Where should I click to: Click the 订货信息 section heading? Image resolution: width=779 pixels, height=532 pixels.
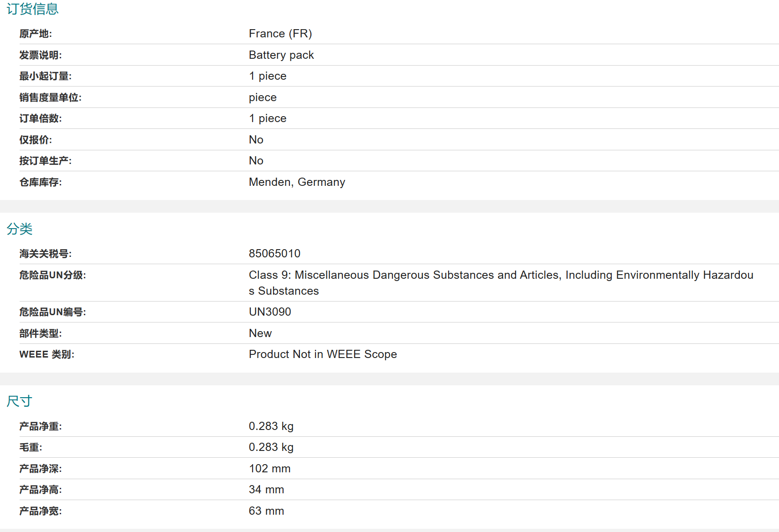pyautogui.click(x=32, y=9)
